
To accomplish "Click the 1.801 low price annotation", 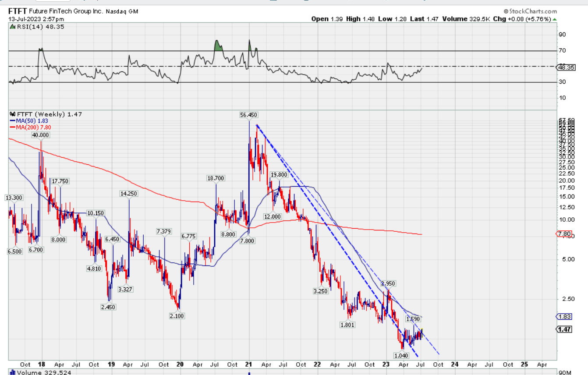I will [347, 325].
